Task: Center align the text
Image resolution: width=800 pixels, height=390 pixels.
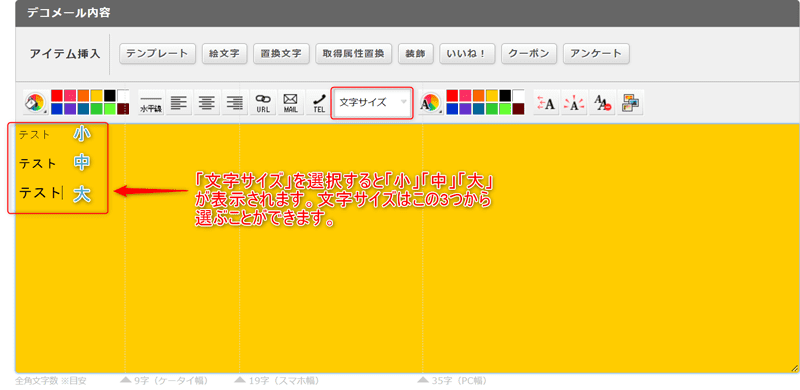Action: tap(207, 103)
